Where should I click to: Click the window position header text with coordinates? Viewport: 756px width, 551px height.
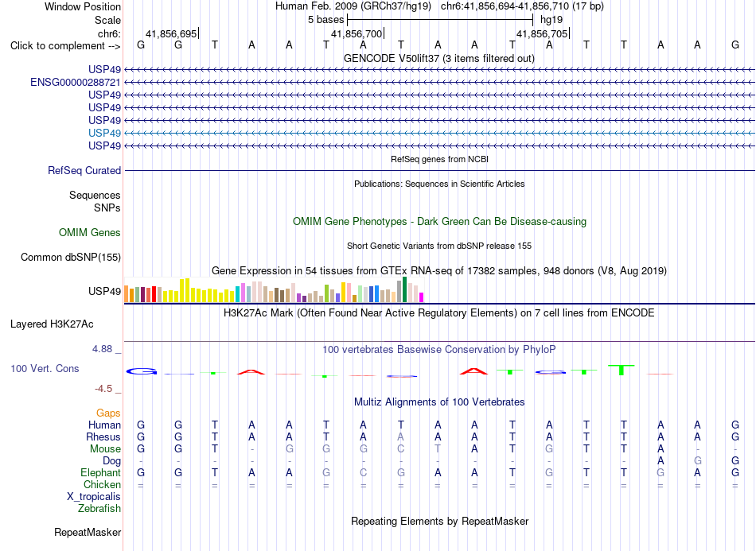[439, 6]
